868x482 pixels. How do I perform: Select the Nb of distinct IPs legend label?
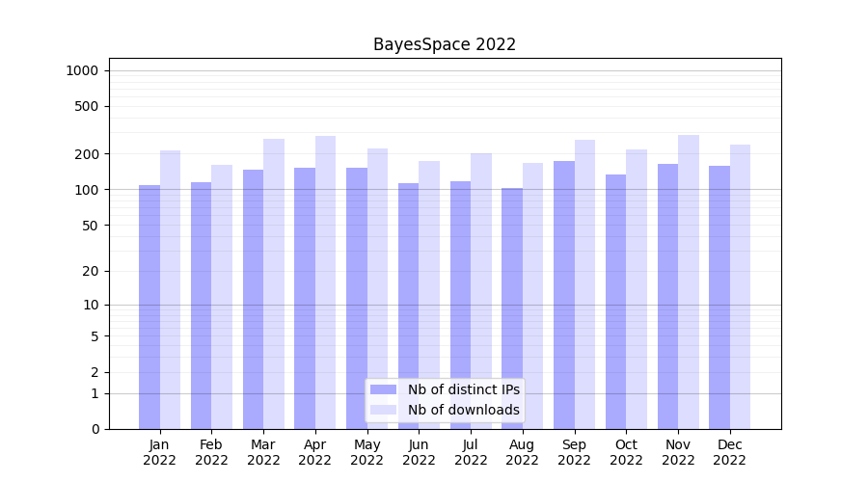pyautogui.click(x=463, y=389)
